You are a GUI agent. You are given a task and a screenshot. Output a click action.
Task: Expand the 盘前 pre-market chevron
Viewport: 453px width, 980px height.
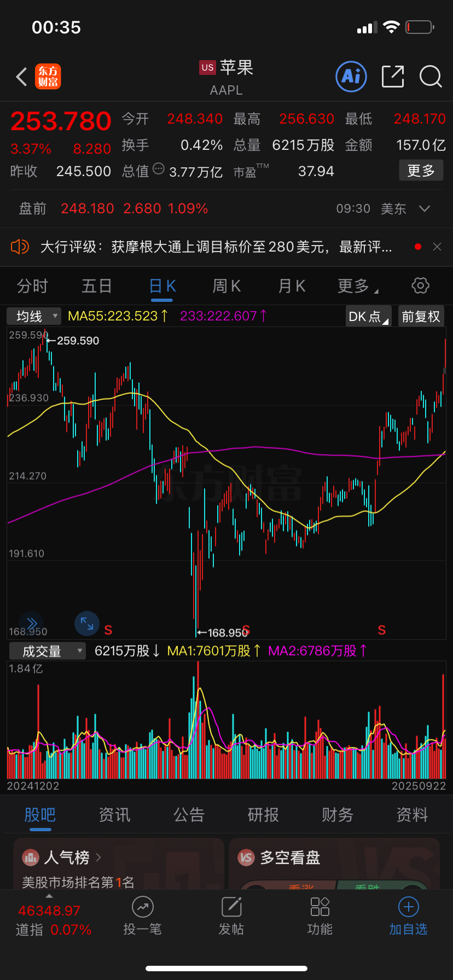point(424,208)
